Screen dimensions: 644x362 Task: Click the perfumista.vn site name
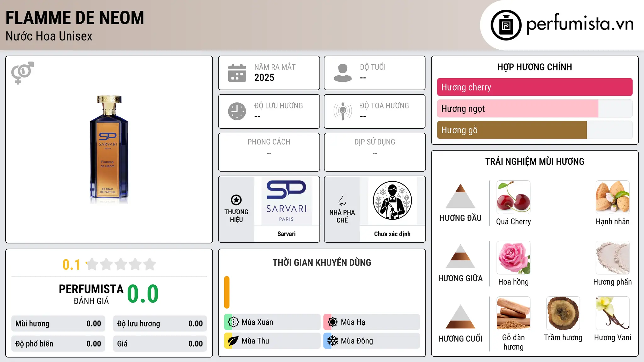[x=580, y=24]
